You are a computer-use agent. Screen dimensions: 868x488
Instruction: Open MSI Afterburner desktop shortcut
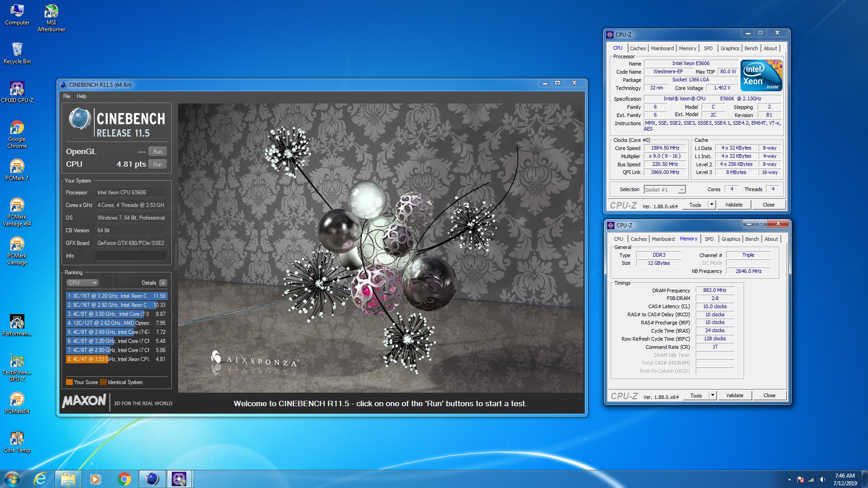51,18
